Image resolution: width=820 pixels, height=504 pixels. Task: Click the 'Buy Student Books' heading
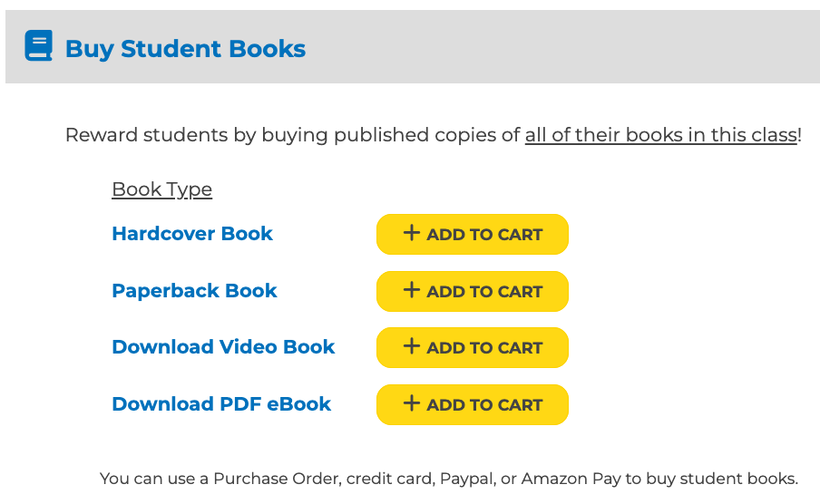185,49
